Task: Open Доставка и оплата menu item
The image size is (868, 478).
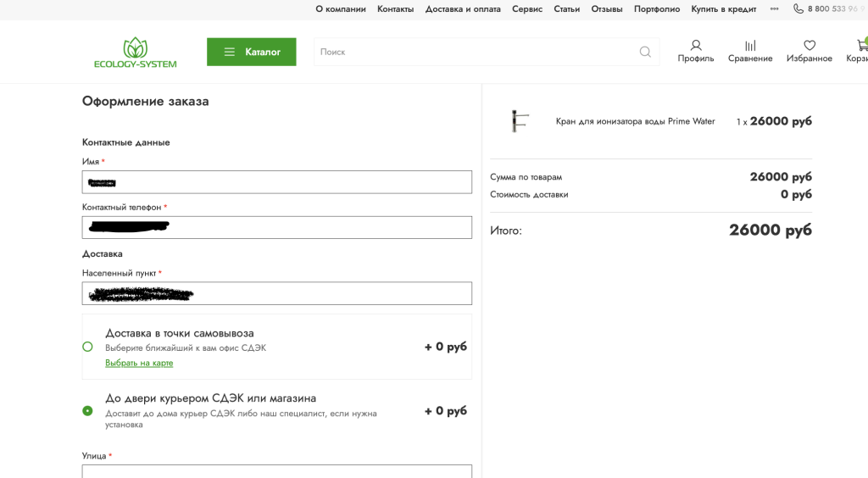Action: point(463,8)
